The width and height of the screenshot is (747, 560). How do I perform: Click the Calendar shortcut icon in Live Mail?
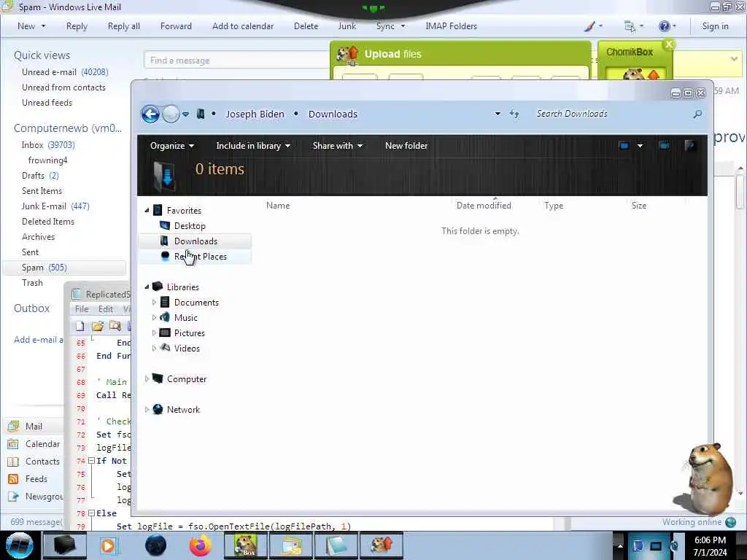[13, 444]
